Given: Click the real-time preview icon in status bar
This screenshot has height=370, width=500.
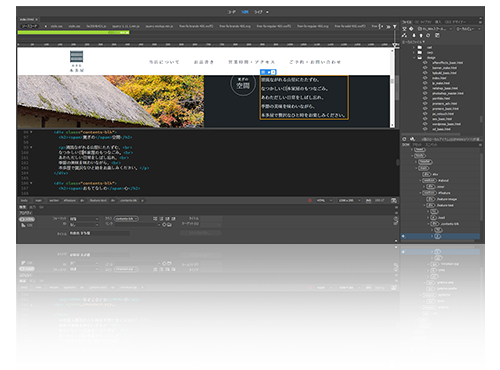Looking at the screenshot, I should [394, 200].
